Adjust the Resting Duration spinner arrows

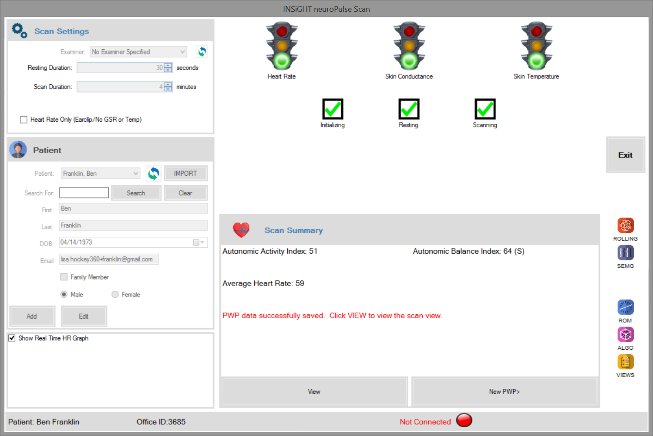click(x=168, y=67)
